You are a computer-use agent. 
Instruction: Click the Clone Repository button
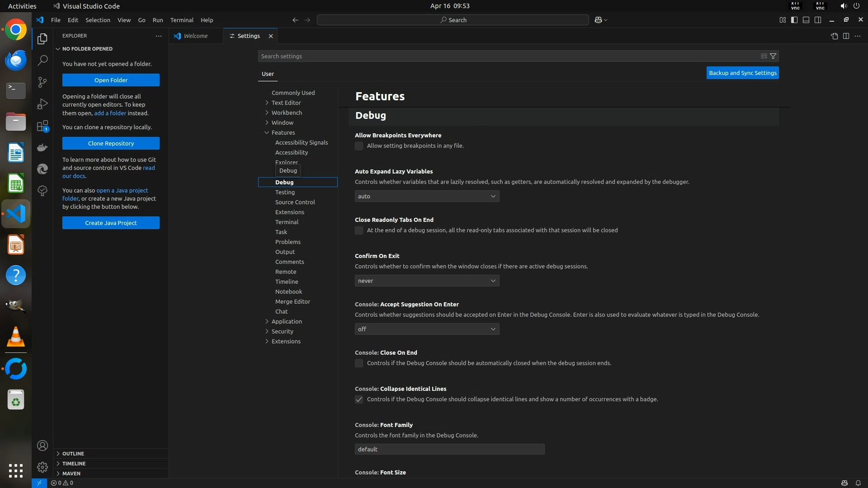click(x=111, y=143)
